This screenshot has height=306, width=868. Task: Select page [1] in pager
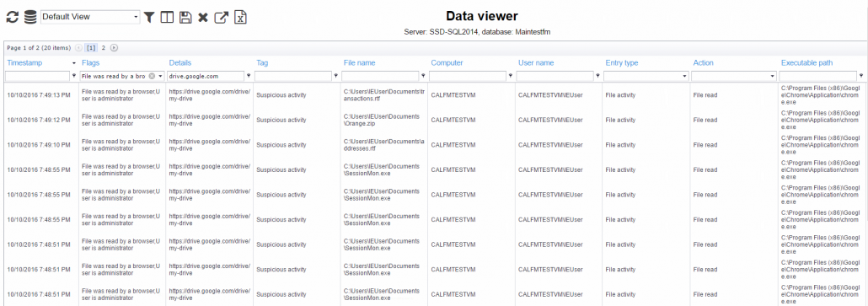(x=91, y=47)
